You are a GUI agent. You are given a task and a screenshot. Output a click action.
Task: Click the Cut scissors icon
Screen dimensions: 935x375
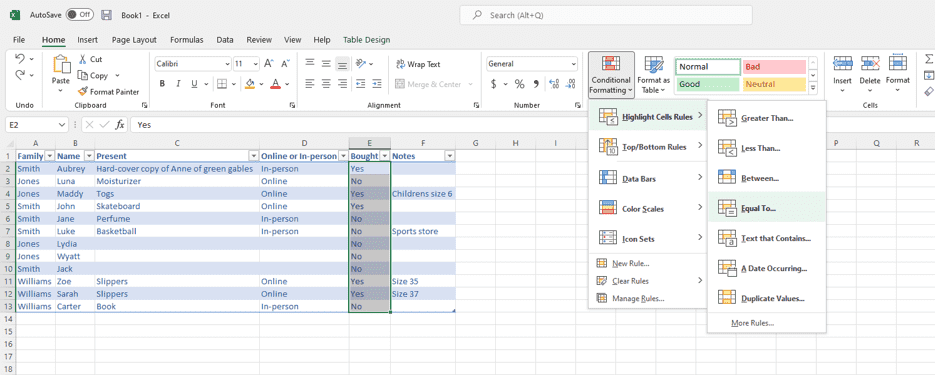click(83, 59)
